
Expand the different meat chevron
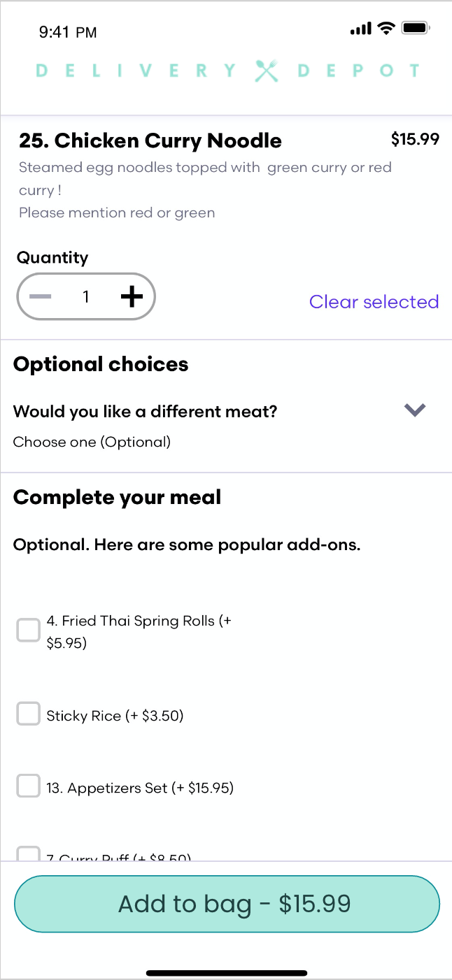415,410
